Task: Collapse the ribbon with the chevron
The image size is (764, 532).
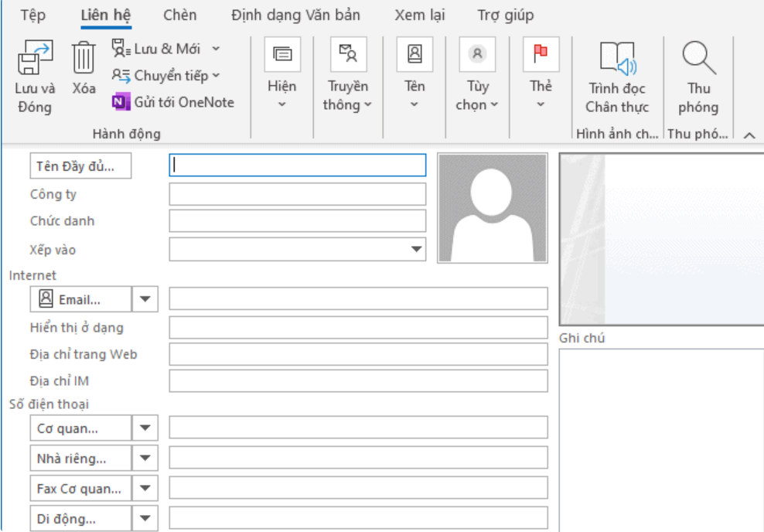Action: pyautogui.click(x=749, y=135)
